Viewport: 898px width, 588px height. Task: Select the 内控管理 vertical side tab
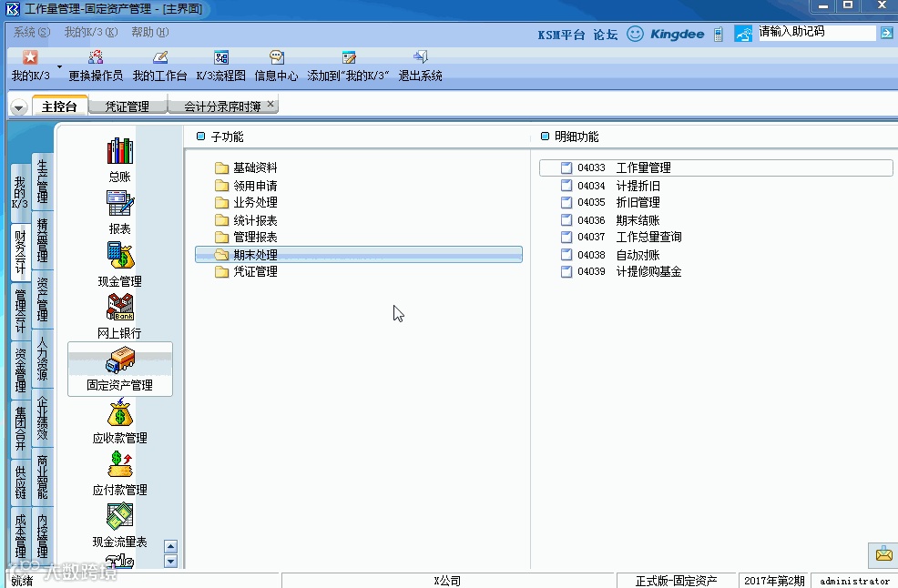click(x=43, y=536)
